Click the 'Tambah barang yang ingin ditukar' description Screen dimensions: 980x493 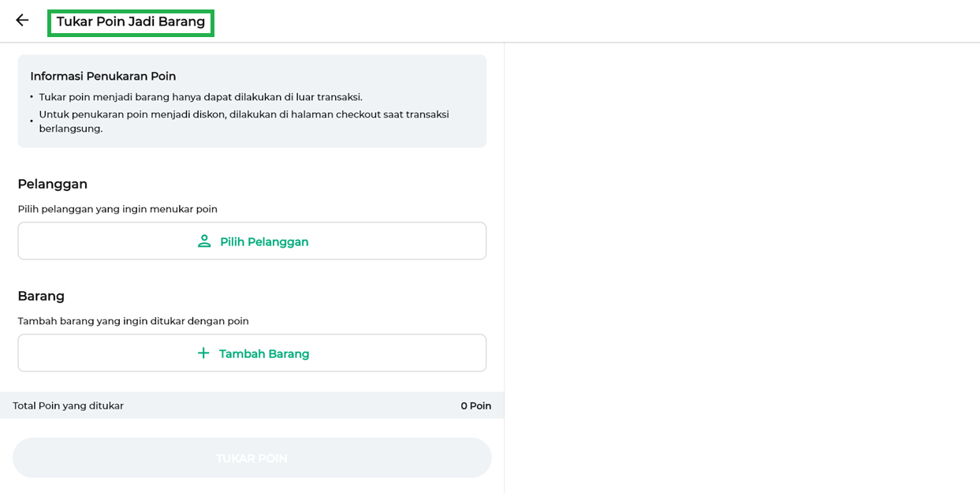(133, 321)
